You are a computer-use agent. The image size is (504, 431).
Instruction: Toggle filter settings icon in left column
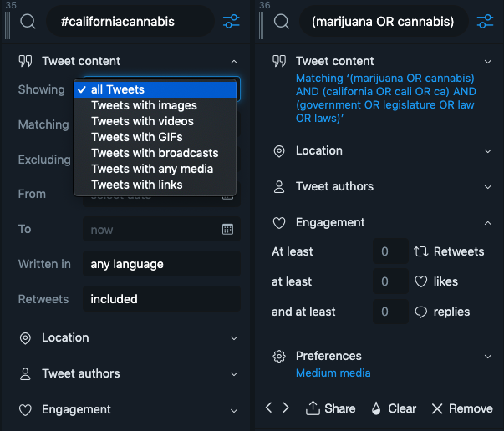pos(232,21)
